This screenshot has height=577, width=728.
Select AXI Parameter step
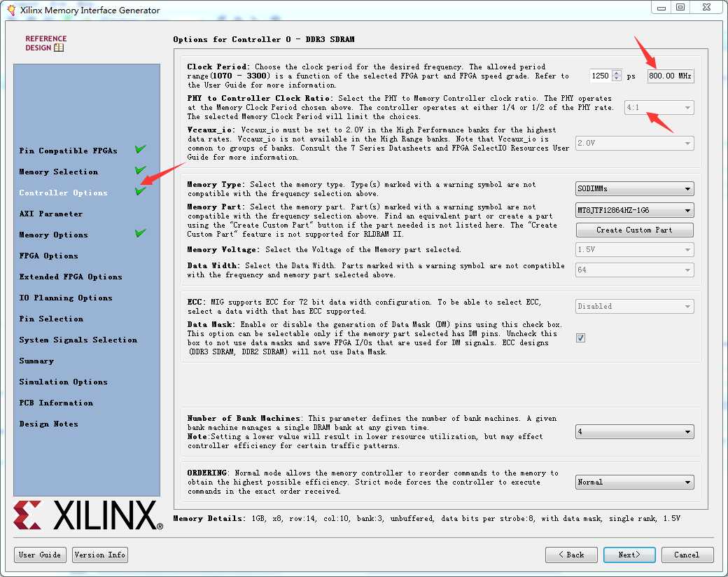51,214
